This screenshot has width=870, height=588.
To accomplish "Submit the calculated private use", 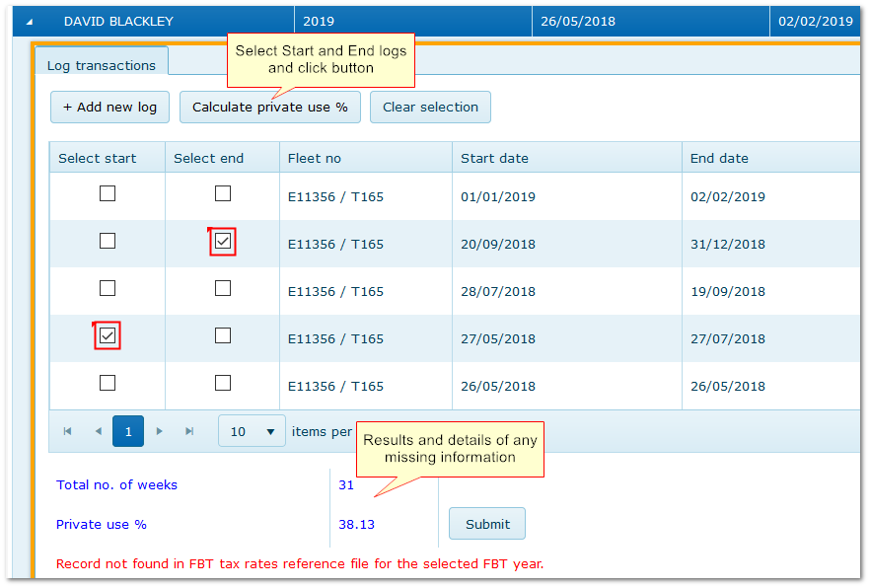I will click(487, 524).
